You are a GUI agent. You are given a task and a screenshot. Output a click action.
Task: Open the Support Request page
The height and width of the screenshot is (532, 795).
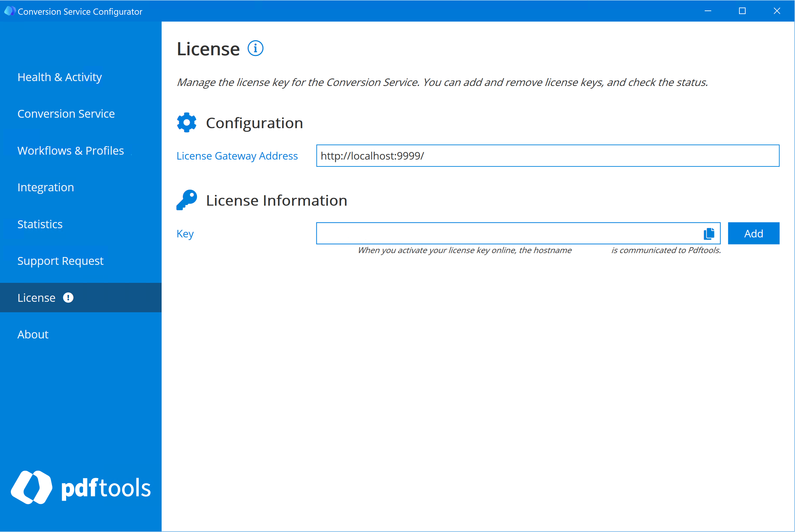coord(60,261)
